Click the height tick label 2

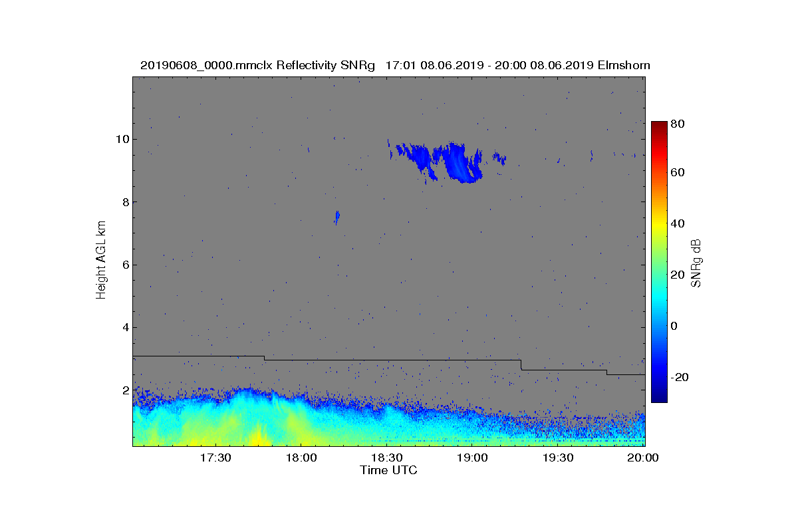click(x=125, y=390)
